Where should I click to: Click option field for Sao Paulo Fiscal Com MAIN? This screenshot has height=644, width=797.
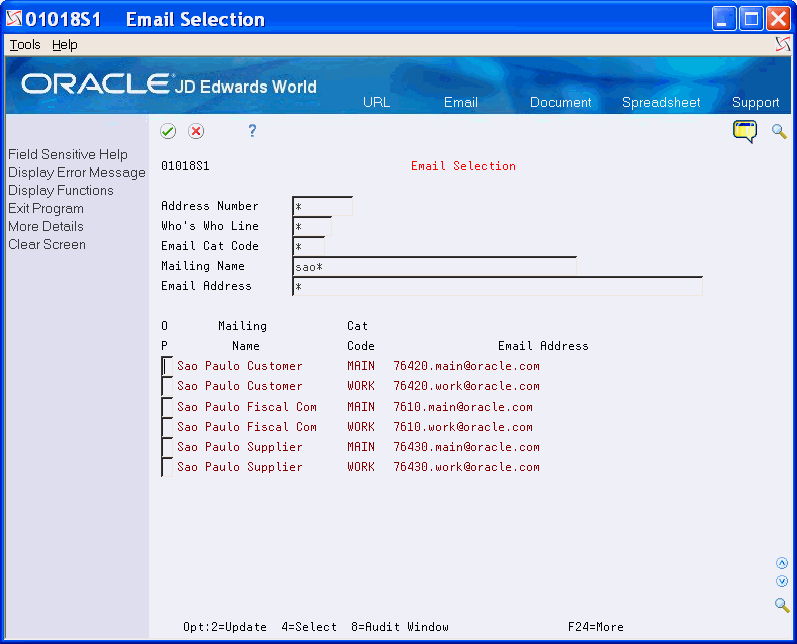pyautogui.click(x=167, y=407)
